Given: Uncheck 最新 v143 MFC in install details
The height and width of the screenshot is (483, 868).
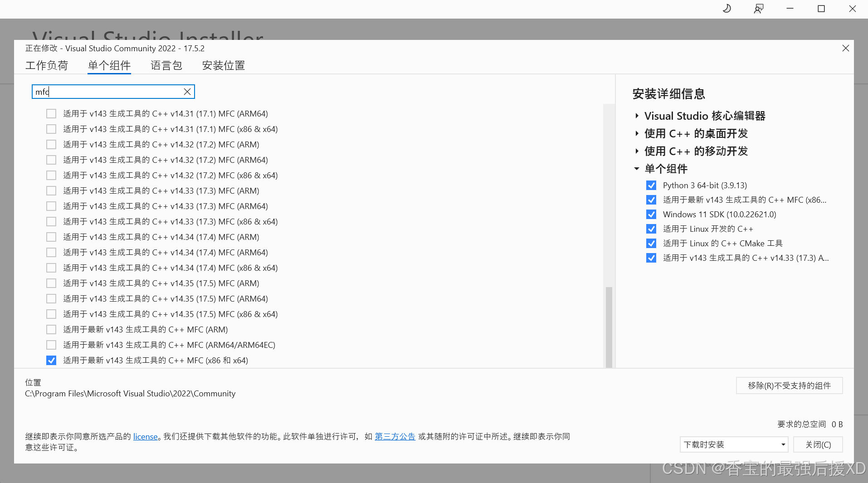Looking at the screenshot, I should pyautogui.click(x=651, y=200).
